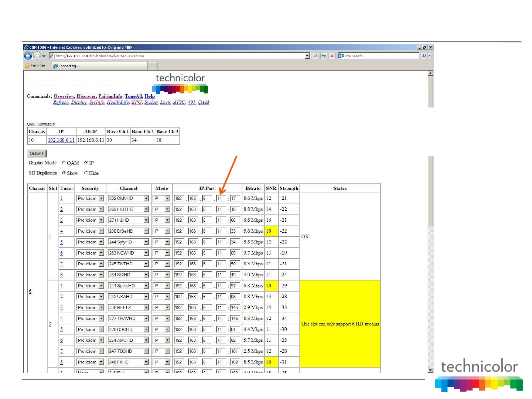
Task: Click the magnifier search button
Action: pos(424,56)
